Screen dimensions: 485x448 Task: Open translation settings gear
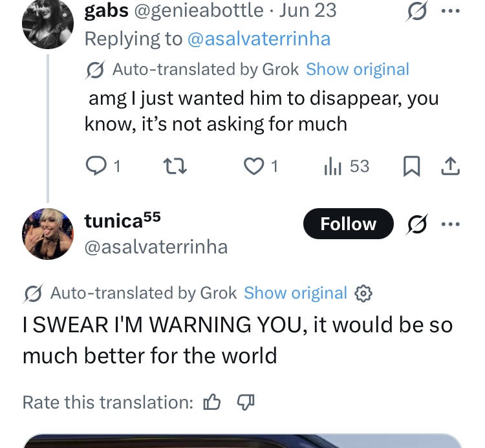364,293
